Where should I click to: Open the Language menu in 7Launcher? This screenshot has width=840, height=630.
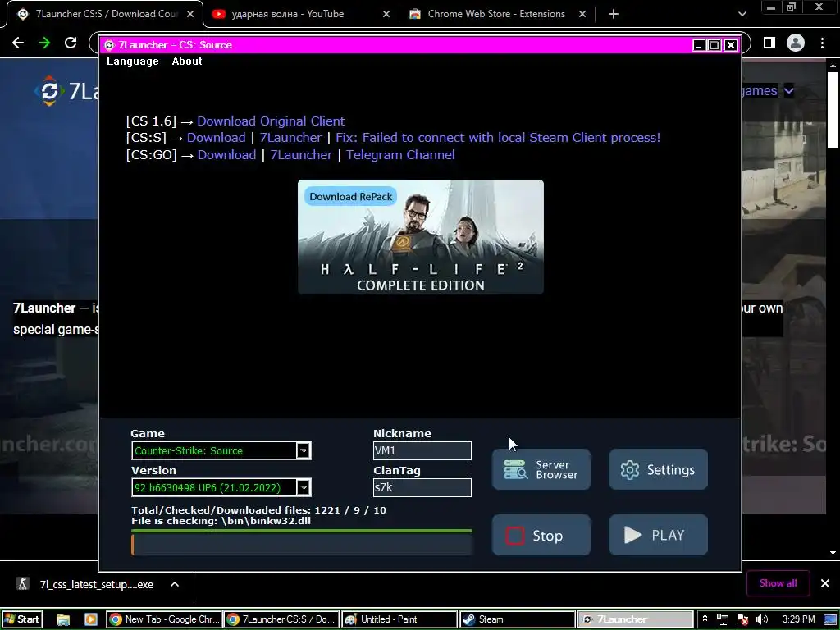tap(132, 61)
